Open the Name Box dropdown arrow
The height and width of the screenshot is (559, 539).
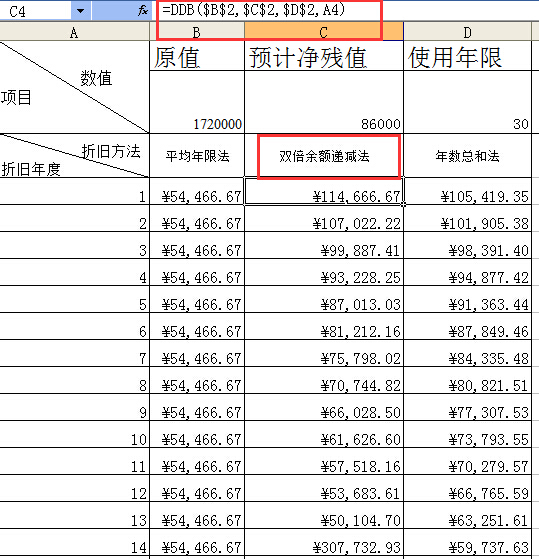point(81,11)
